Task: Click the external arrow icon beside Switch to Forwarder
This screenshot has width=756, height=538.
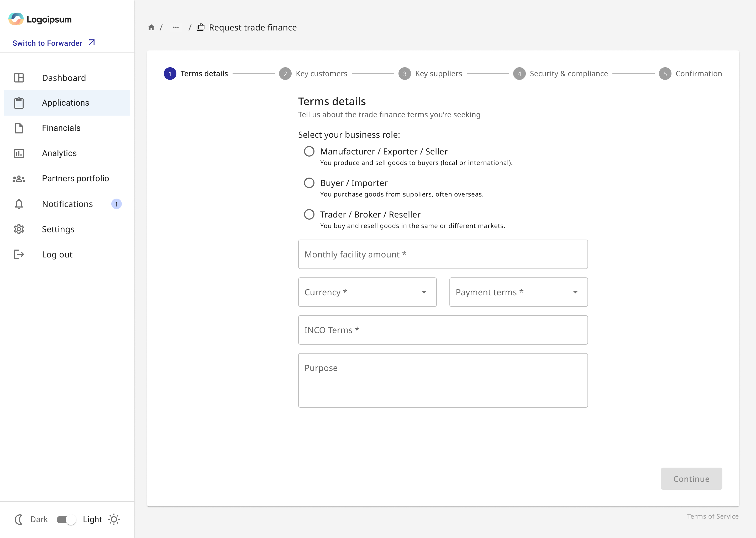Action: pyautogui.click(x=92, y=42)
